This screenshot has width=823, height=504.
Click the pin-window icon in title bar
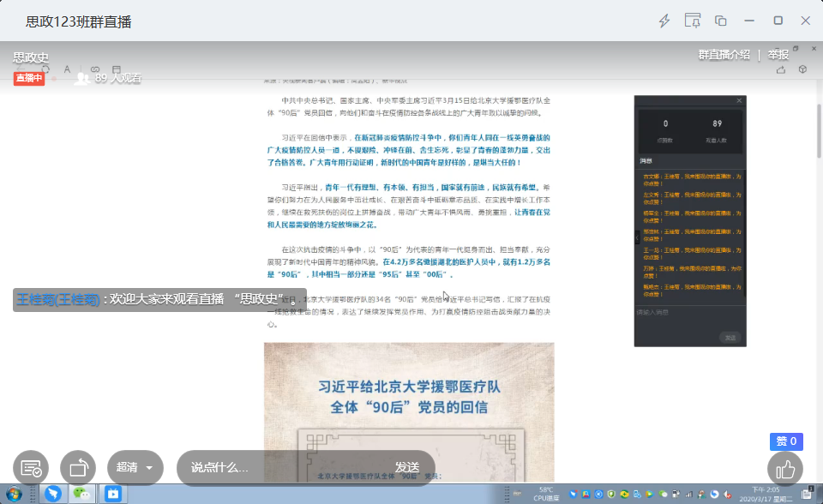(x=693, y=21)
